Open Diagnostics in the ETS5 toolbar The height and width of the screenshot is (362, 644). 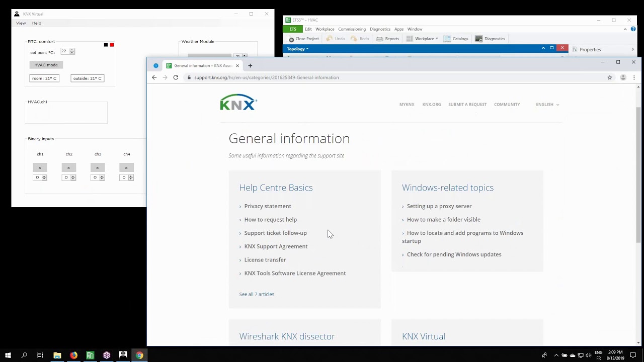click(490, 39)
